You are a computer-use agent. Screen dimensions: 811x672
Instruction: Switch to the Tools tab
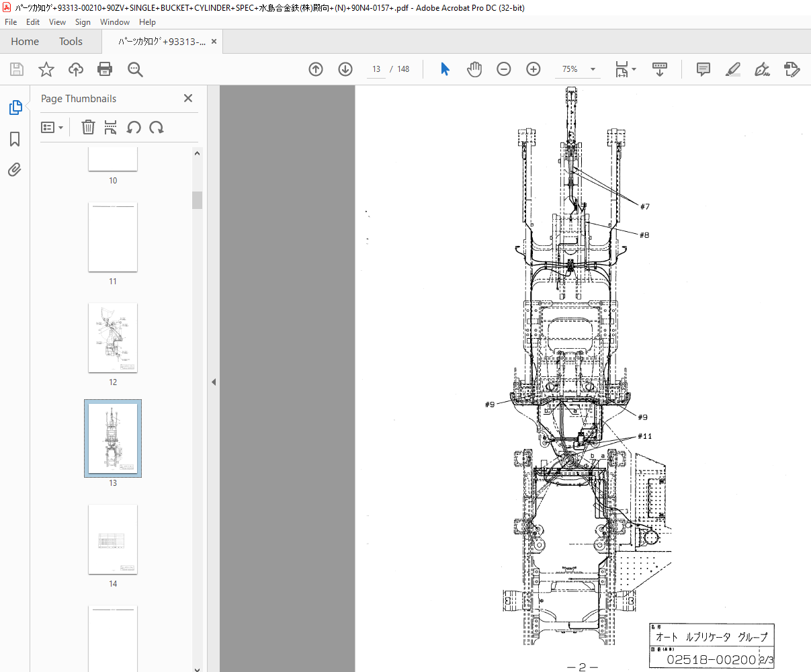coord(71,42)
